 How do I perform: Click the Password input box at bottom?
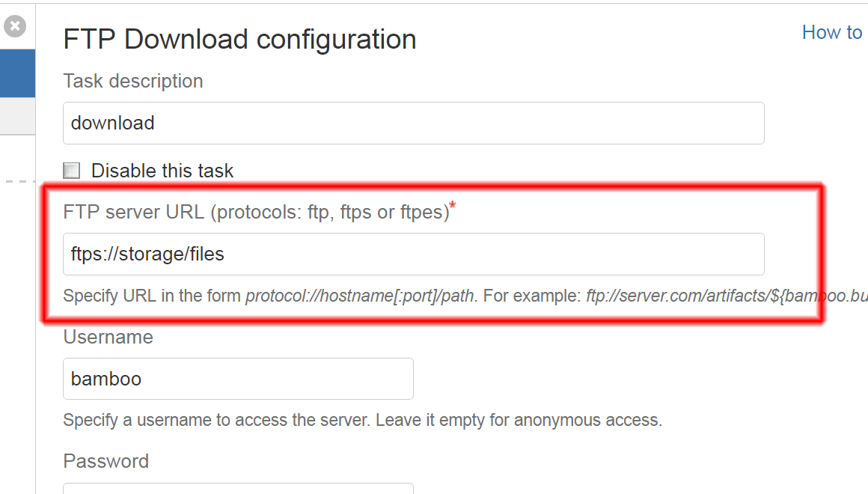click(x=238, y=489)
